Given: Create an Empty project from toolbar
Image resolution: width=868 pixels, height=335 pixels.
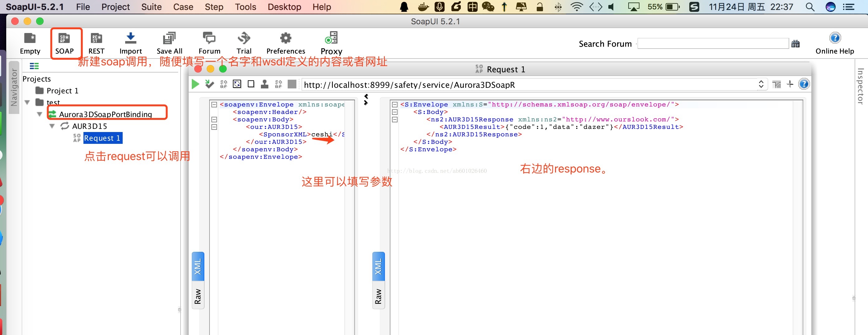Looking at the screenshot, I should click(x=30, y=43).
